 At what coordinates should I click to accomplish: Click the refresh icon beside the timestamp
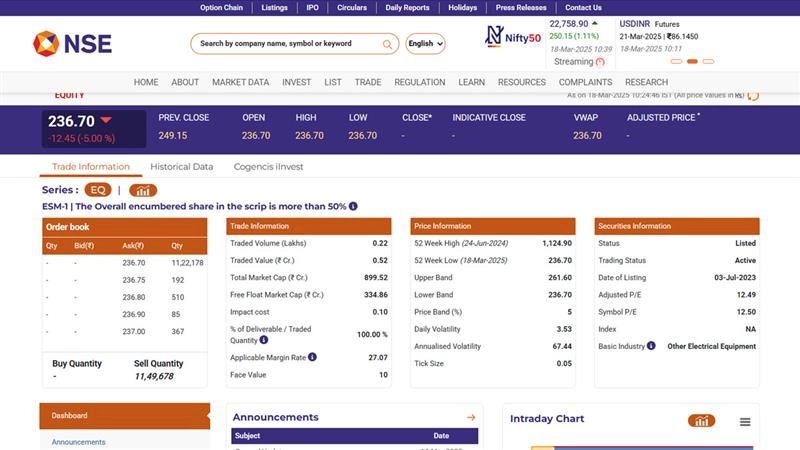pos(753,96)
